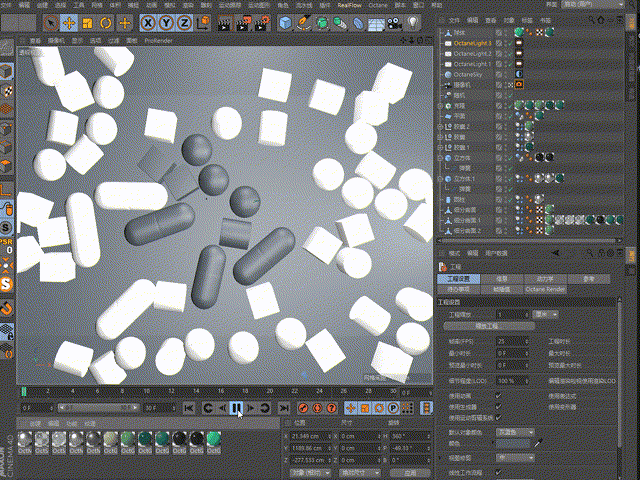Edit the X position 21.349 cm field

310,436
